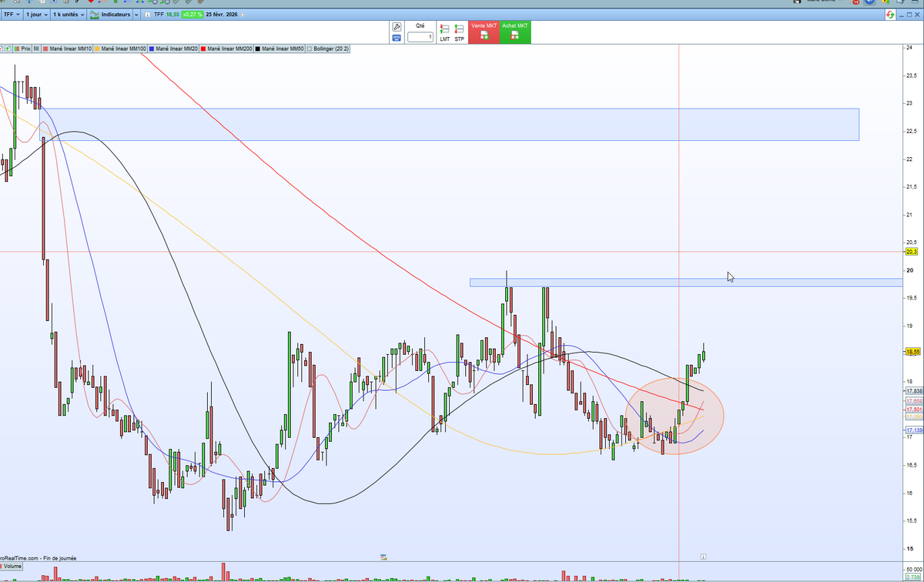Screen dimensions: 924x582
Task: Click the Qté quantity input field
Action: coord(420,36)
